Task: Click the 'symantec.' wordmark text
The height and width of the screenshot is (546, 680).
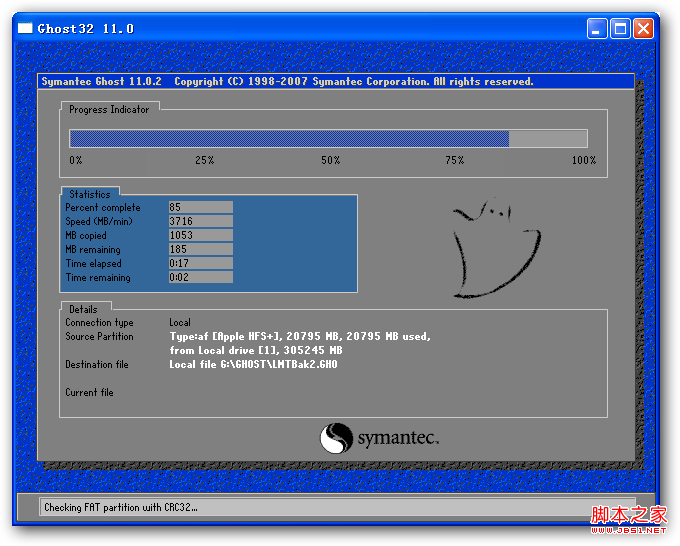Action: [398, 438]
